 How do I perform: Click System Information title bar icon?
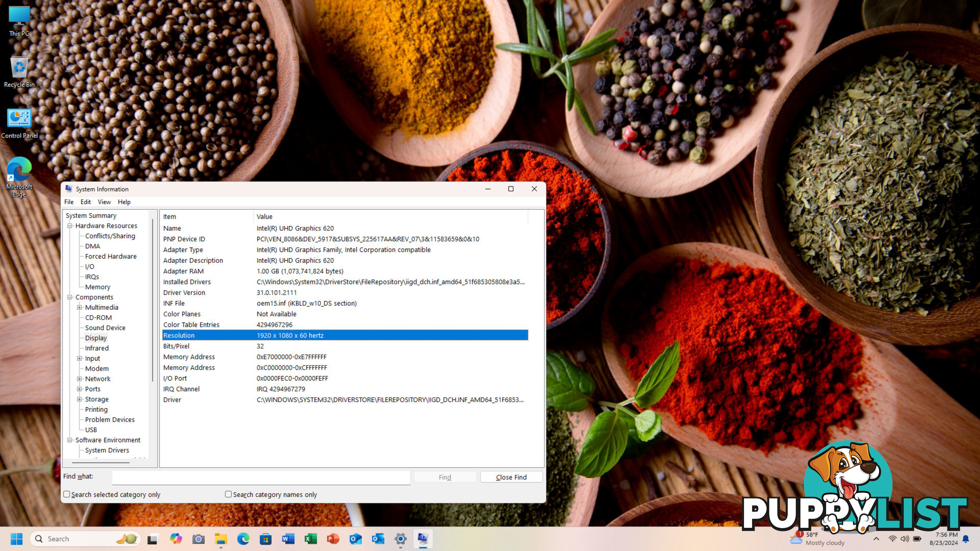tap(68, 189)
